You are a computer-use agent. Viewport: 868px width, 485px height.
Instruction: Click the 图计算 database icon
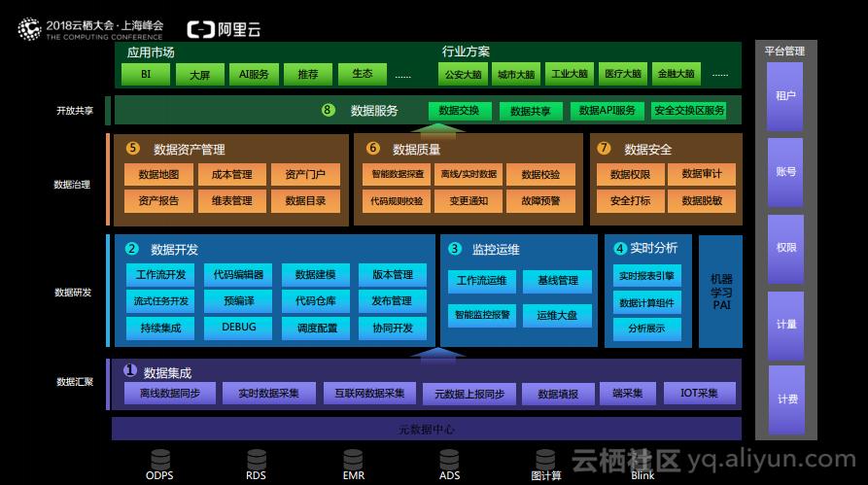(545, 459)
